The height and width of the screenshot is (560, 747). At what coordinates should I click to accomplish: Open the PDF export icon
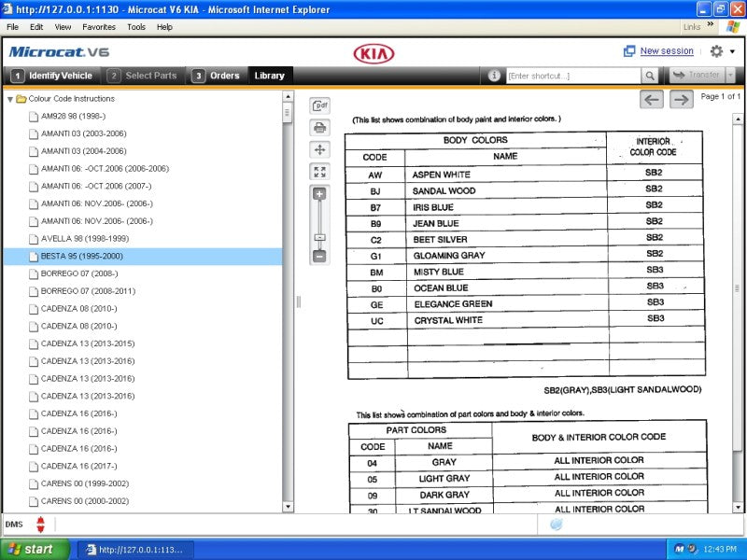tap(319, 105)
